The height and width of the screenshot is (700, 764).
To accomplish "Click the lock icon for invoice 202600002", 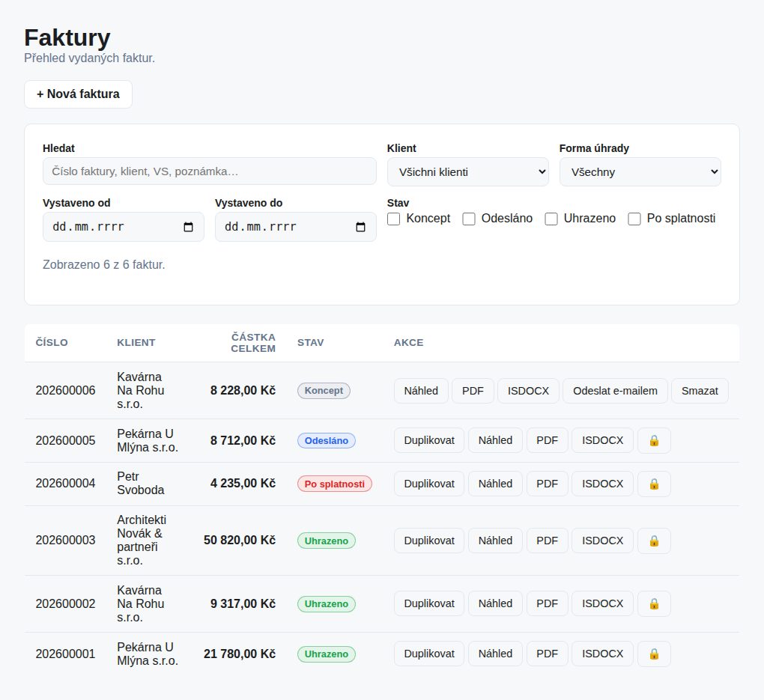I will pos(654,603).
